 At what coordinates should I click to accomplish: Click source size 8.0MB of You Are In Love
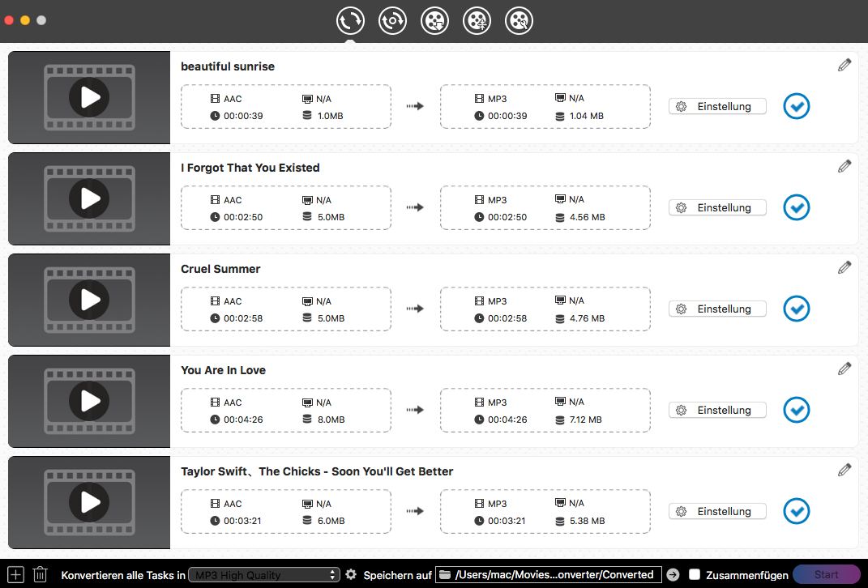point(331,420)
